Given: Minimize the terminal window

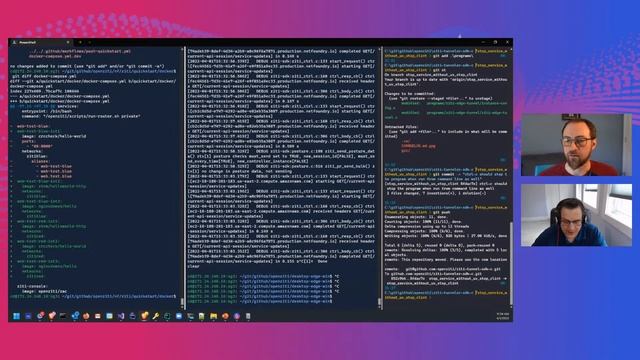Looking at the screenshot, I should (483, 42).
